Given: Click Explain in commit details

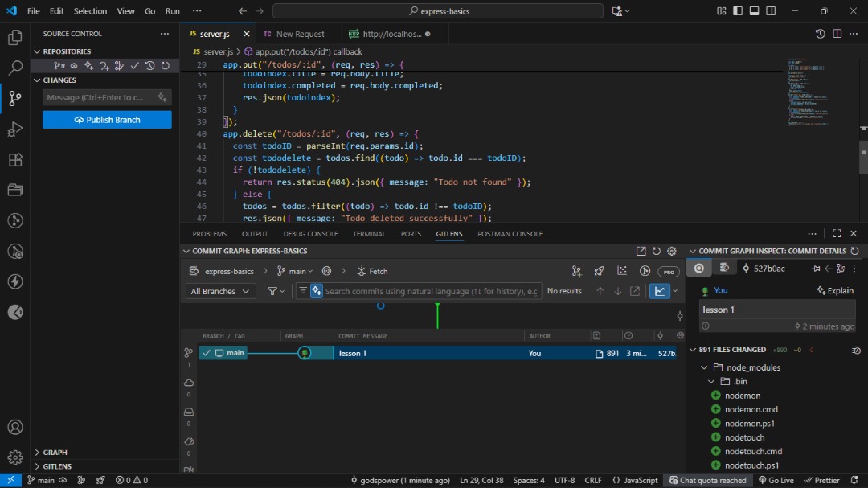Looking at the screenshot, I should tap(835, 290).
